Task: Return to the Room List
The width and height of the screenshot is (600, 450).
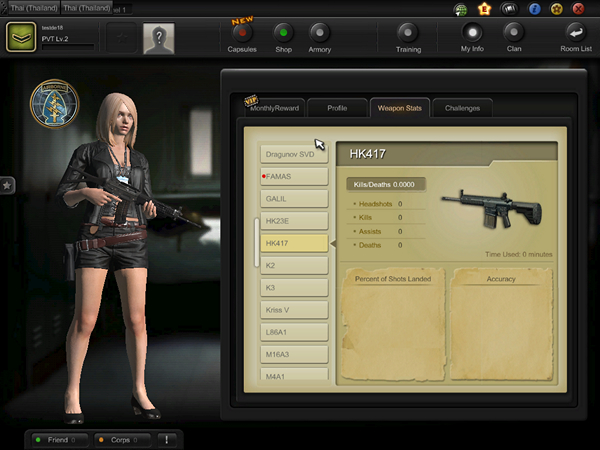Action: pos(576,32)
